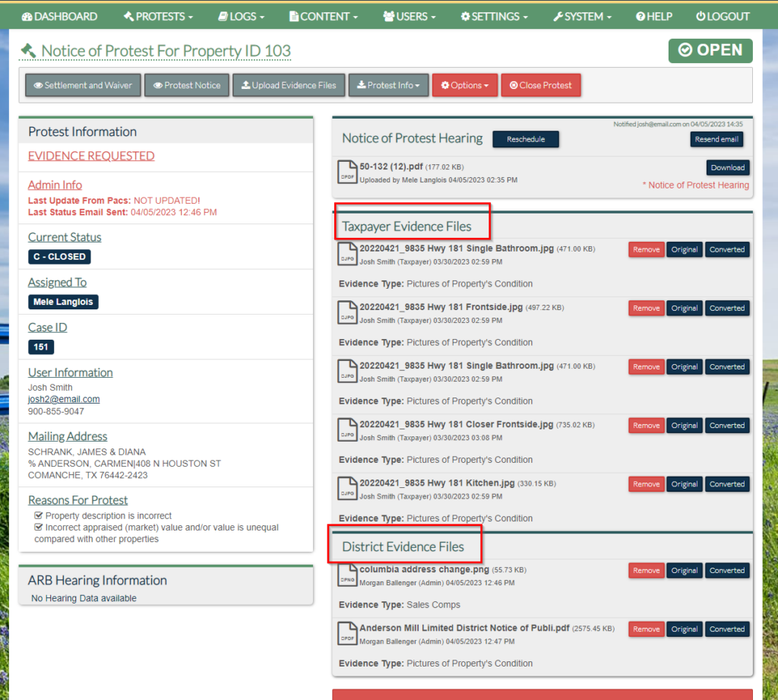Open the red Options dropdown
Viewport: 778px width, 700px height.
[x=464, y=85]
